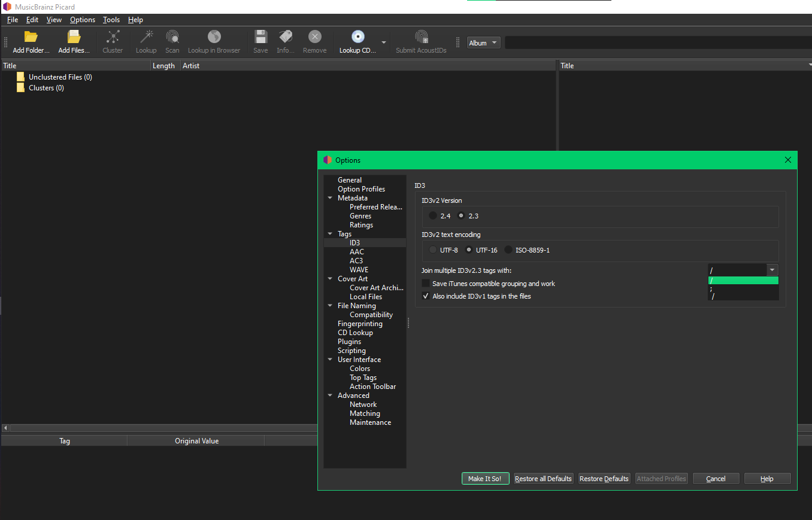
Task: Collapse the File Naming tree section
Action: click(330, 306)
